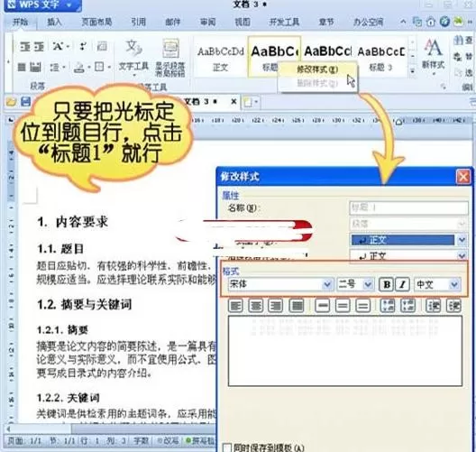Open the Chinese layout 'A' icon
Screen dimensions: 476x452
click(x=59, y=47)
